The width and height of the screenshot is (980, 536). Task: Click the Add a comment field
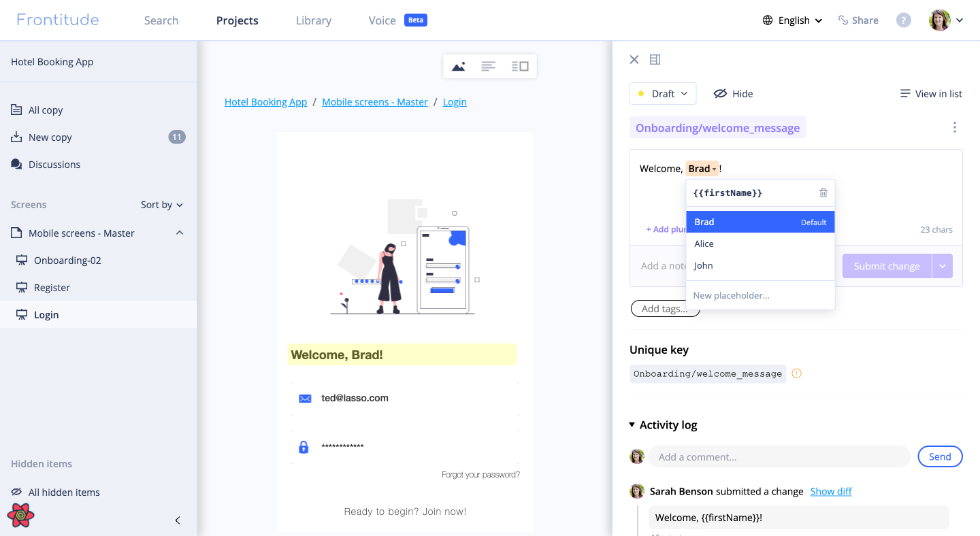coord(779,456)
